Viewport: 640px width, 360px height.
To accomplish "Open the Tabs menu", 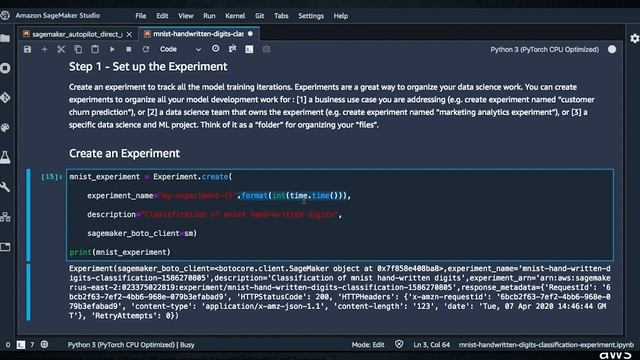I will pyautogui.click(x=281, y=16).
